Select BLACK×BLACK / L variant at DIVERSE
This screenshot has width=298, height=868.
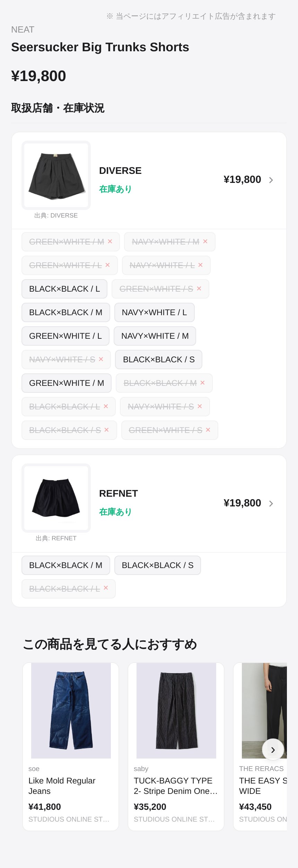click(x=64, y=289)
